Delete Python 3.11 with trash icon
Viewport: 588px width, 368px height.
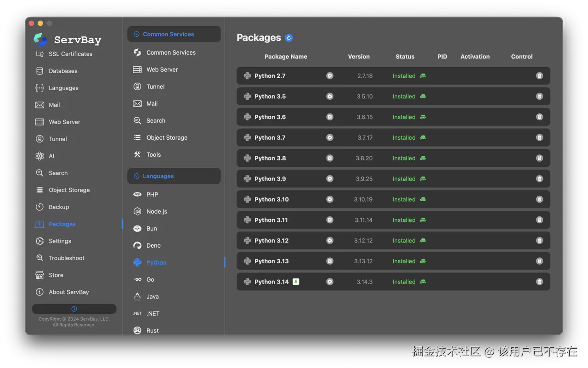coord(539,220)
